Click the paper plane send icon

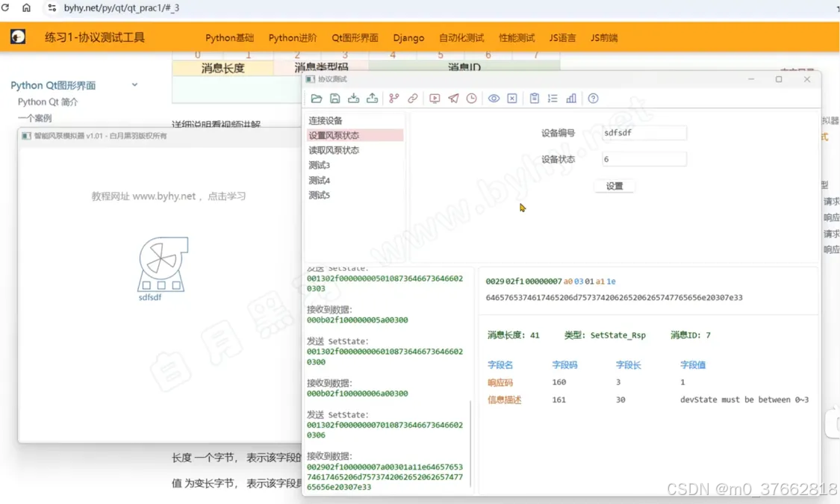[453, 99]
